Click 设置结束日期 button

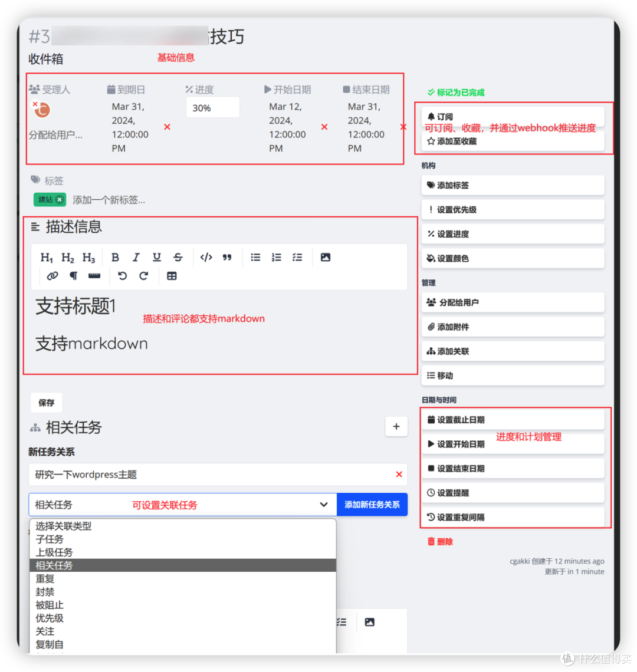click(513, 469)
